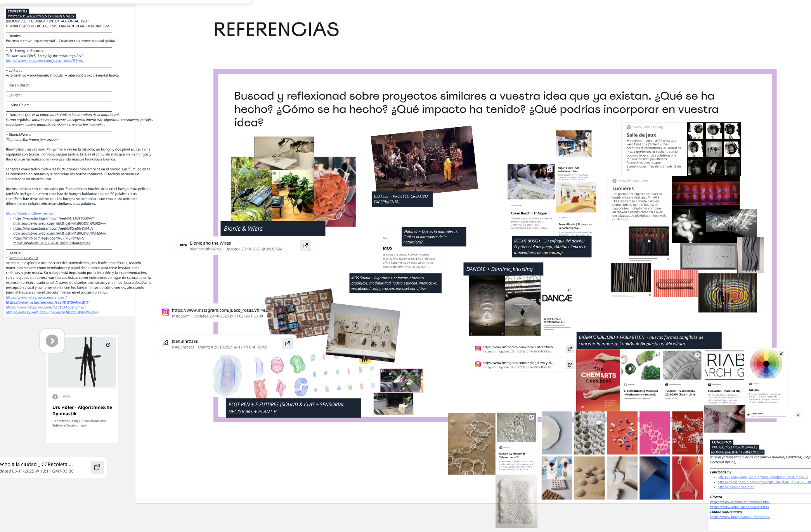
Task: Click open-link icon on CCRecoleta card
Action: point(97,467)
